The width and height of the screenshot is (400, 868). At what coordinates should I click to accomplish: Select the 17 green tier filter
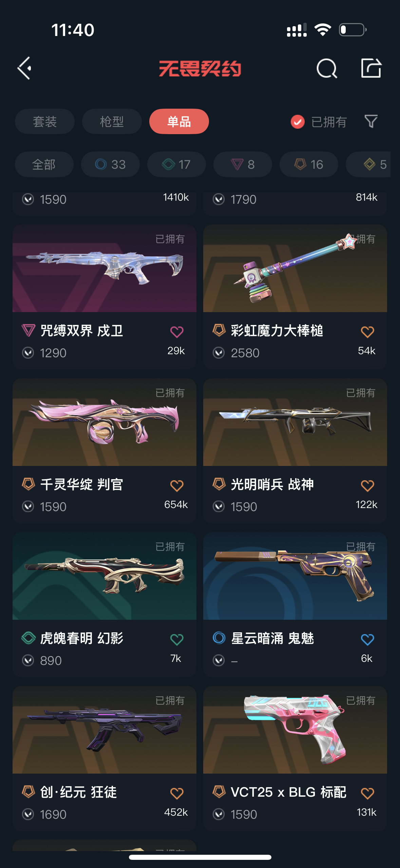tap(176, 164)
